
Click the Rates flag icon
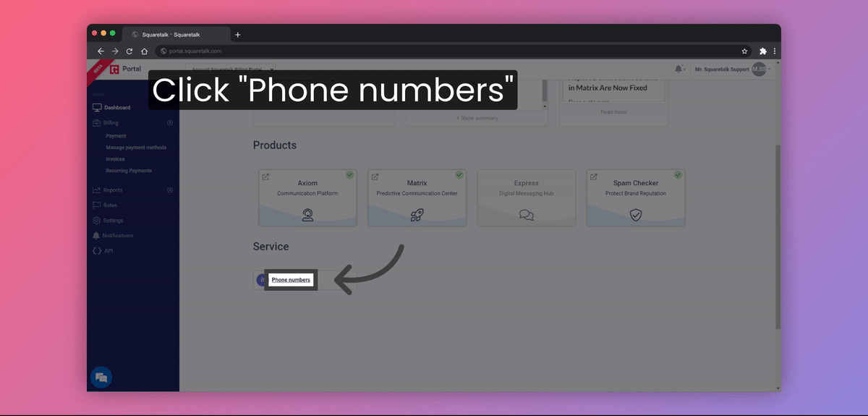click(x=97, y=205)
